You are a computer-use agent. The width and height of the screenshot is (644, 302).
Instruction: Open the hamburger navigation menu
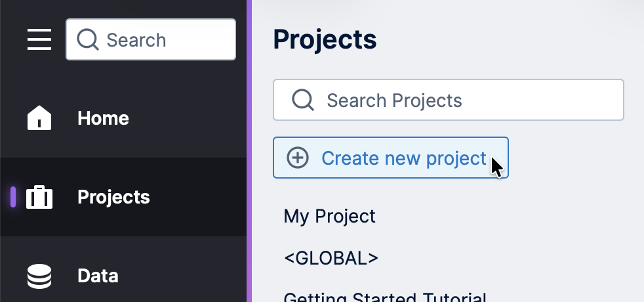tap(39, 39)
